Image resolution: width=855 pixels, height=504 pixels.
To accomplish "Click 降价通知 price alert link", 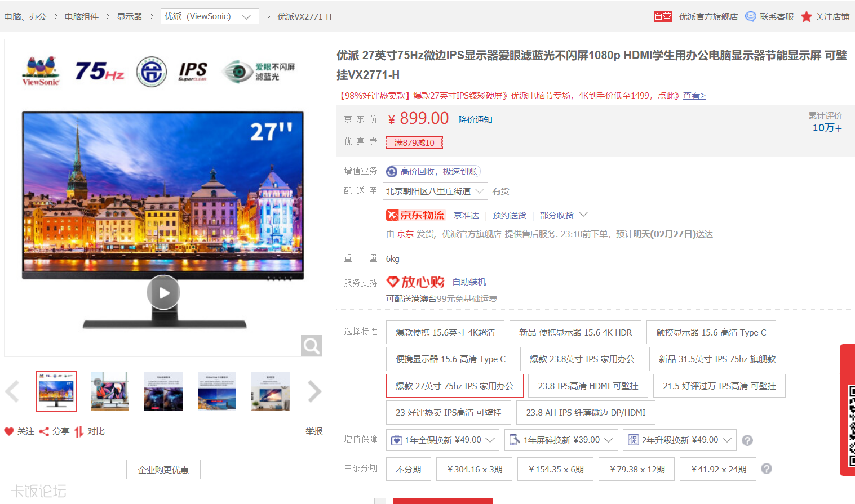I will tap(476, 119).
